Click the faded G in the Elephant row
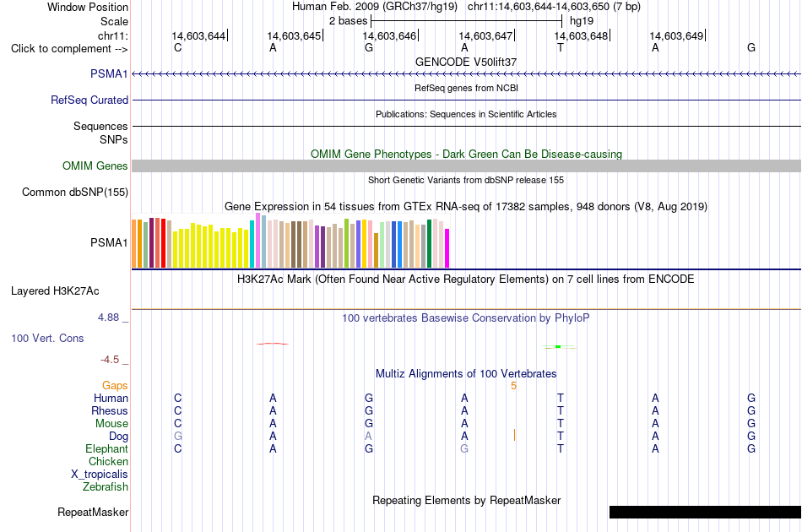Image resolution: width=802 pixels, height=532 pixels. [x=464, y=448]
